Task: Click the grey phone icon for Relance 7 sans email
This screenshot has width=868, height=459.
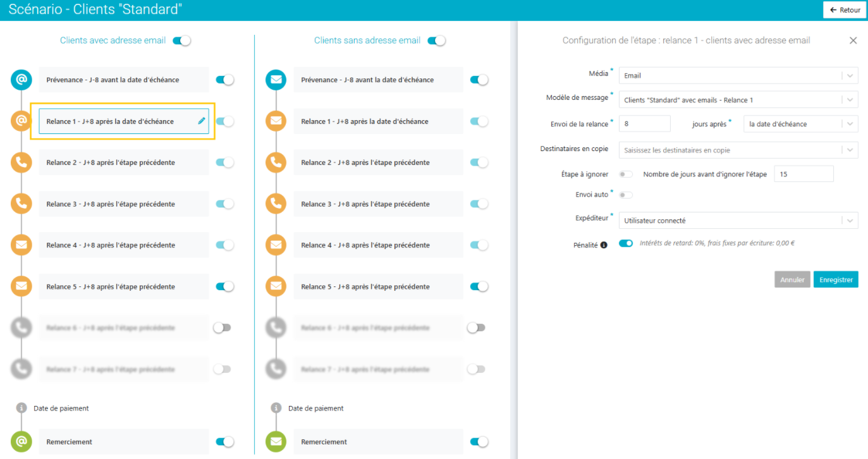Action: [x=276, y=369]
